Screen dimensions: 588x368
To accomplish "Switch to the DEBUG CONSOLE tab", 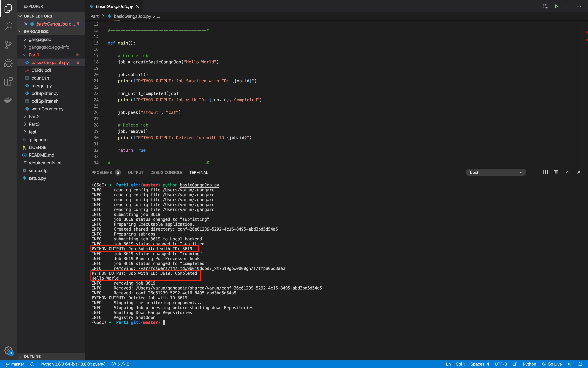I will pyautogui.click(x=166, y=172).
